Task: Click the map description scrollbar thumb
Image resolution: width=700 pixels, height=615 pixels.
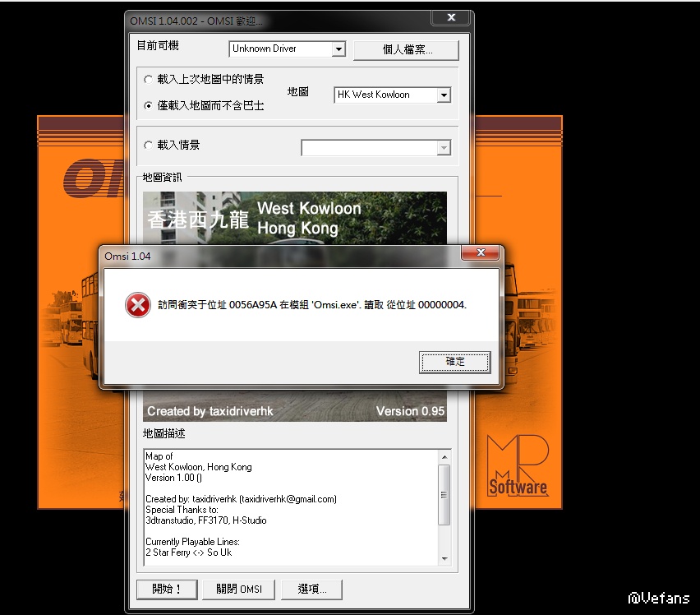Action: pos(444,495)
